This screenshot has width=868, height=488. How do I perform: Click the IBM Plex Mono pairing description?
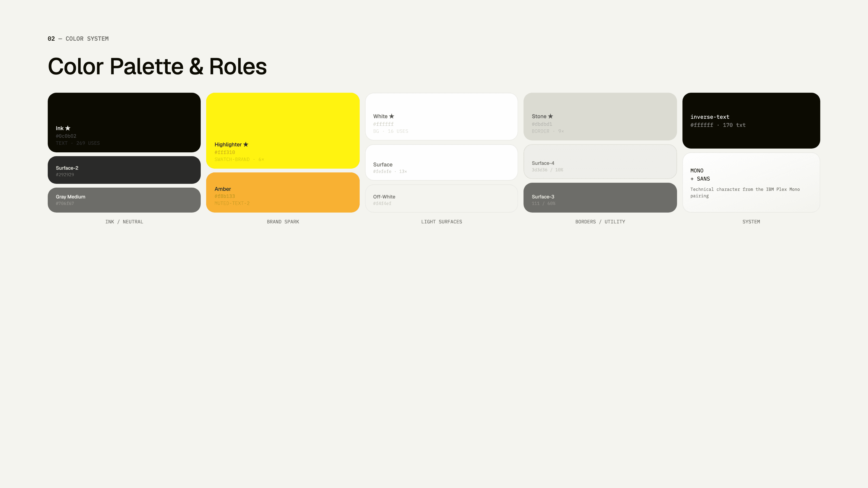pyautogui.click(x=745, y=193)
